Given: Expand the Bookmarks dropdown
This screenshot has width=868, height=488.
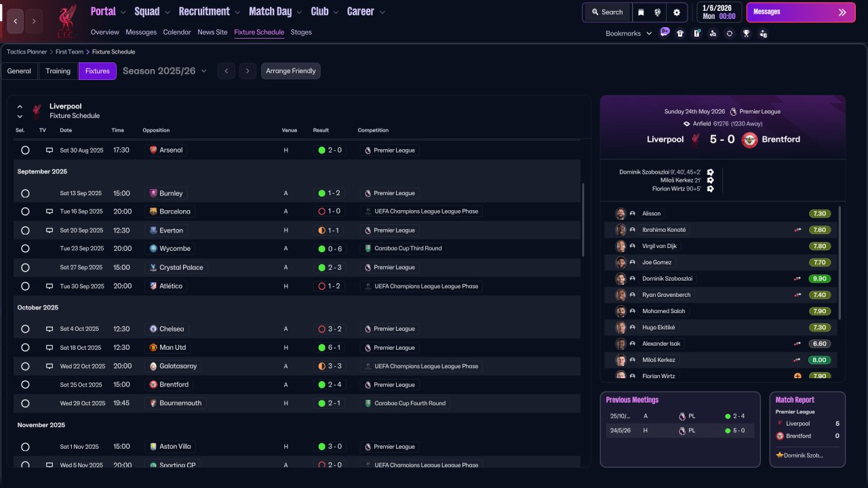Looking at the screenshot, I should (x=629, y=33).
